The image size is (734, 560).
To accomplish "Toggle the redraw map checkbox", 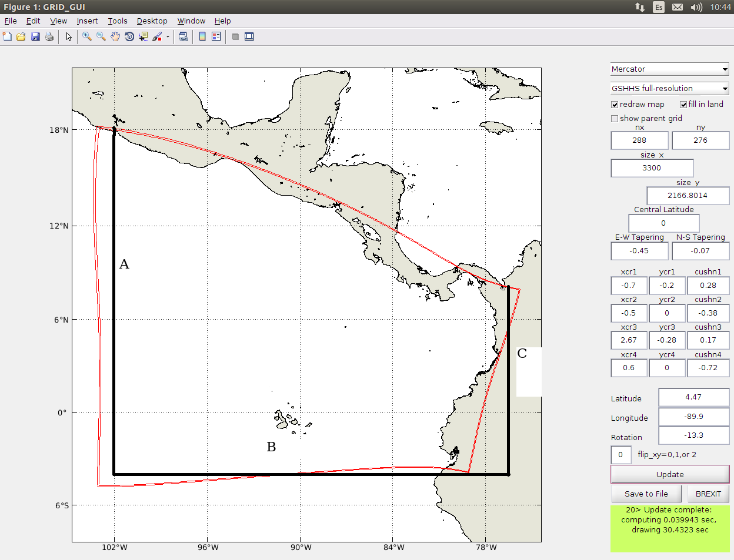I will point(615,105).
